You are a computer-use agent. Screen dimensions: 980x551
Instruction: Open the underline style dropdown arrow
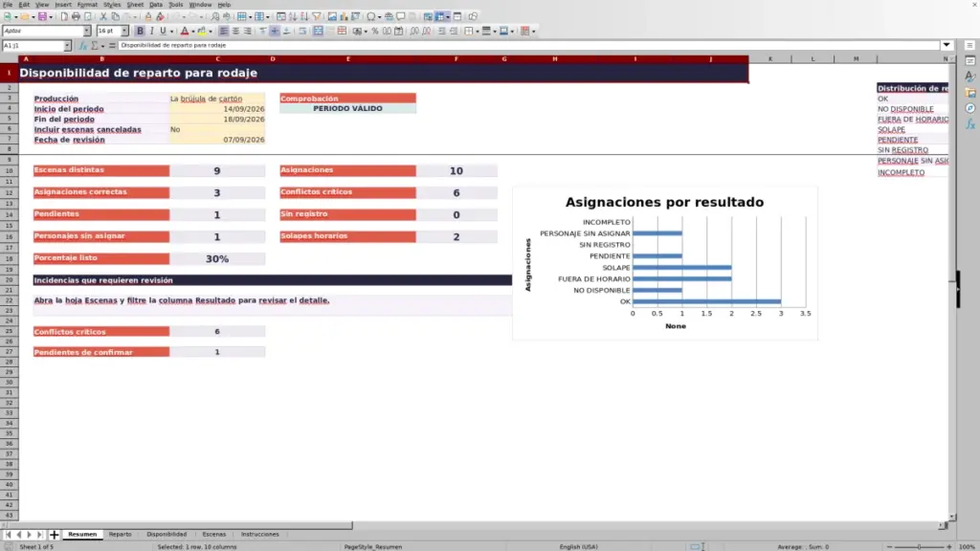(172, 32)
